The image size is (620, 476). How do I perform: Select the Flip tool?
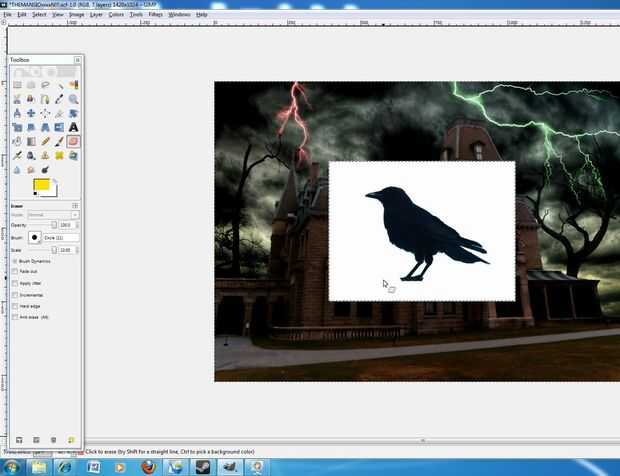pos(59,128)
